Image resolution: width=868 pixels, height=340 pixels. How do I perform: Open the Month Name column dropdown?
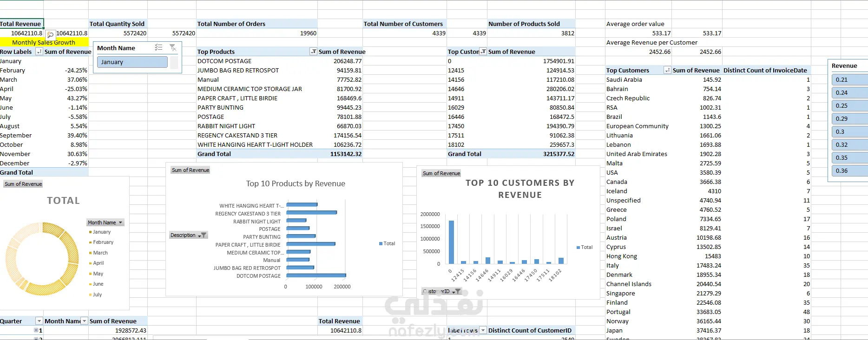coord(84,321)
